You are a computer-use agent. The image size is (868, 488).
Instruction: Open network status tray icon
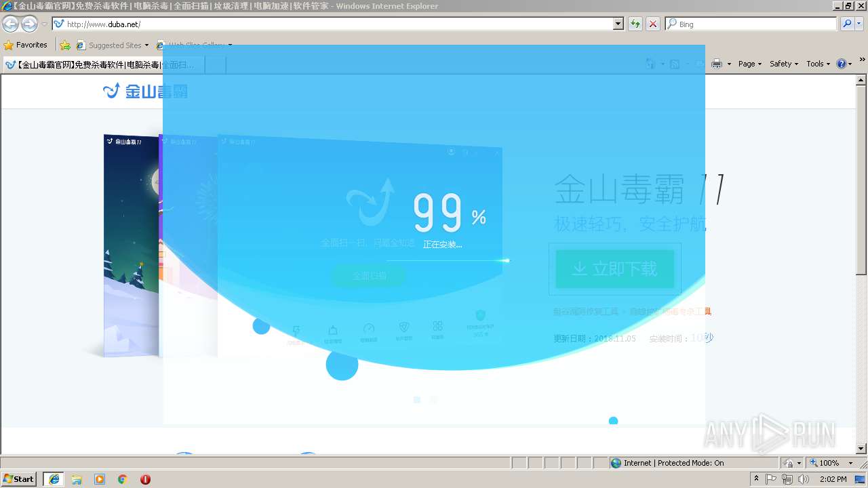click(x=787, y=479)
